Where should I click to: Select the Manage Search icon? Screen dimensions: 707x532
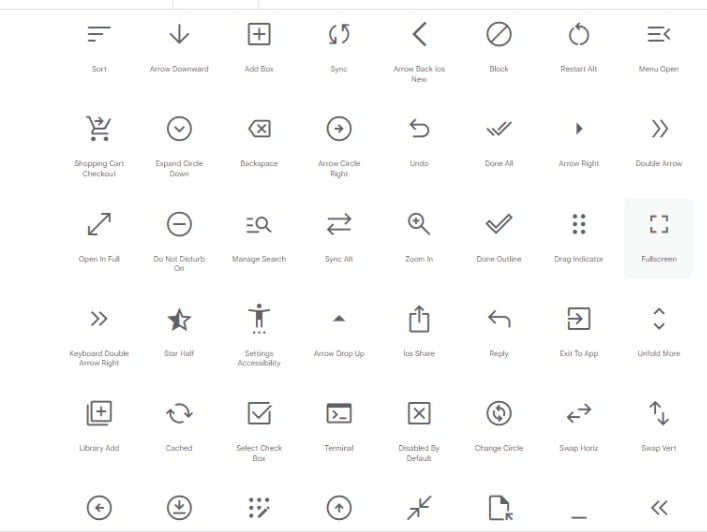coord(259,225)
